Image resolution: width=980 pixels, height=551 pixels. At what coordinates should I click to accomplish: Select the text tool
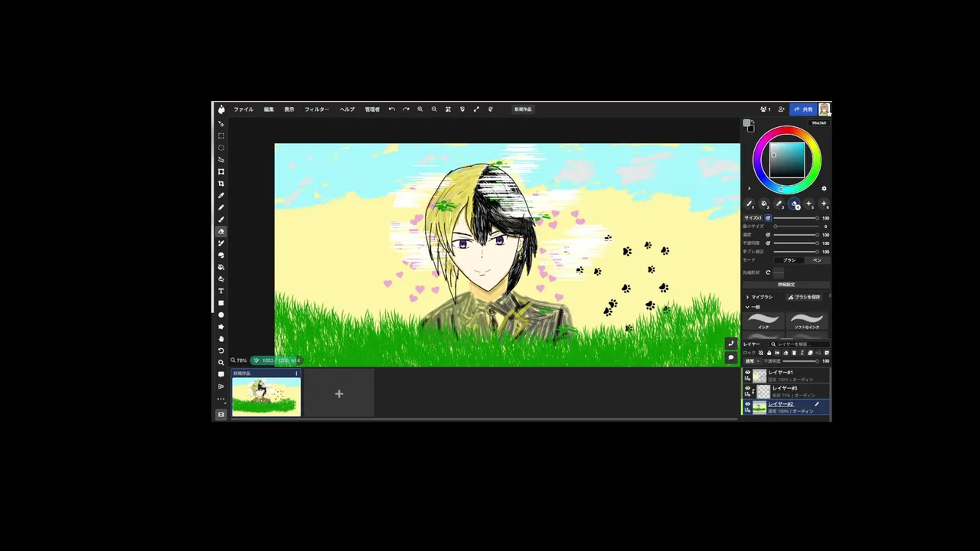[x=221, y=291]
